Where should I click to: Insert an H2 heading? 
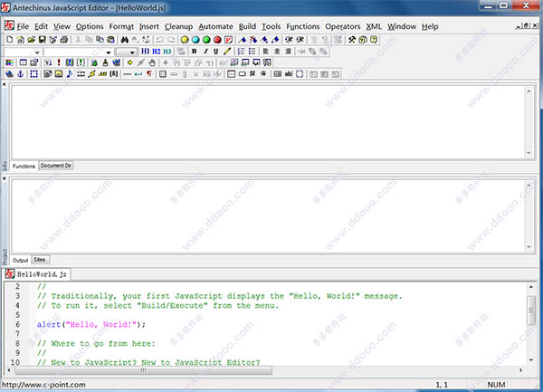(157, 52)
